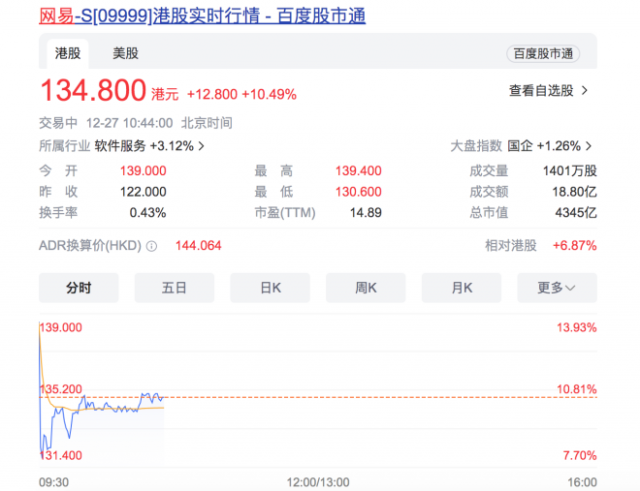Click the 今开 value 139.000

143,171
